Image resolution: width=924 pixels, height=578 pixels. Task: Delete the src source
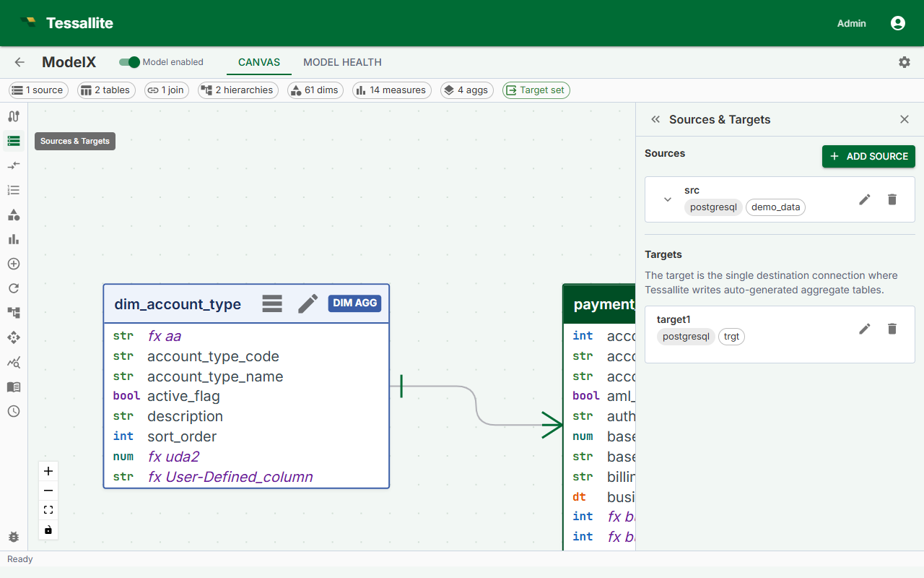pos(892,199)
